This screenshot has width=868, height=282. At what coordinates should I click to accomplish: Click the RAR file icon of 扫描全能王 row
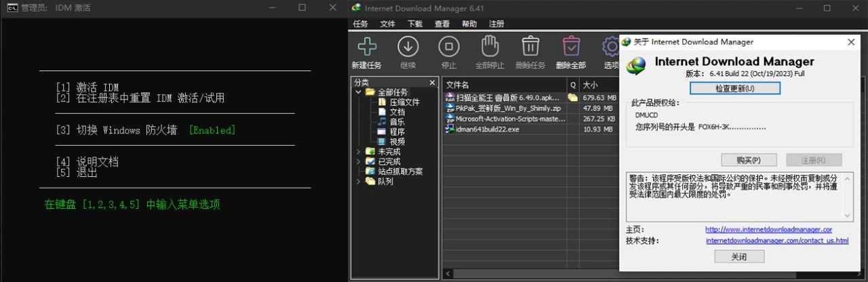pos(450,98)
